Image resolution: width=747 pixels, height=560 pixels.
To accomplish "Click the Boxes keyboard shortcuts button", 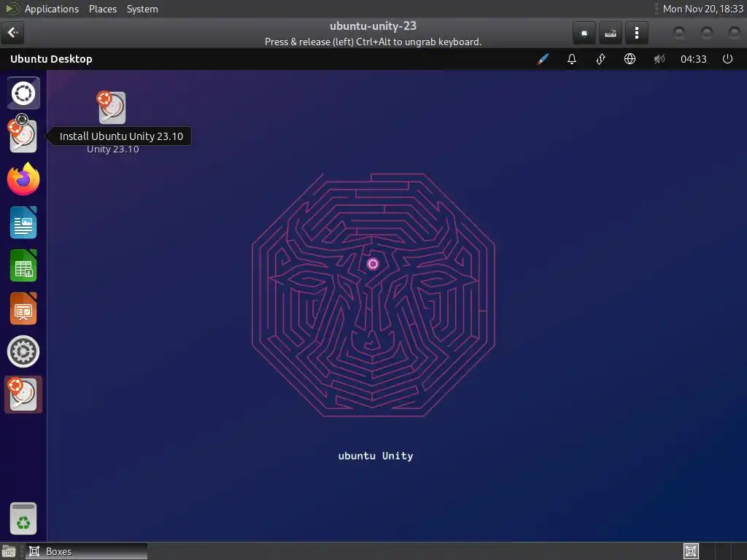I will [x=611, y=33].
